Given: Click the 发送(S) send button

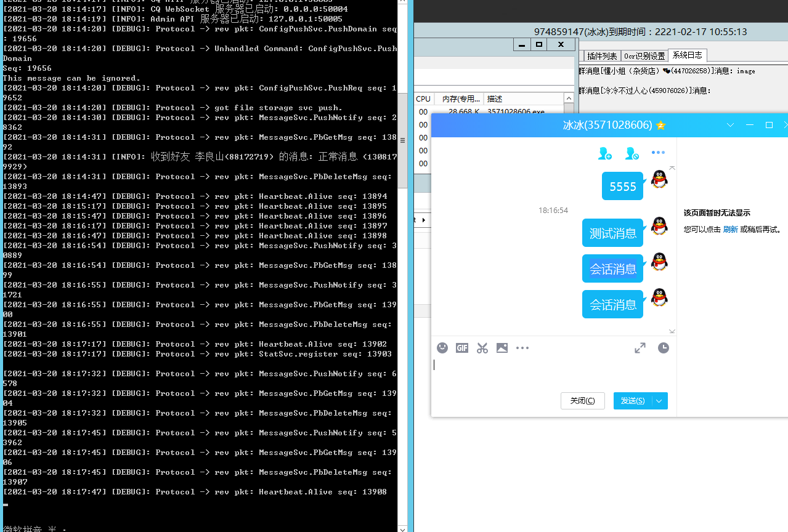Looking at the screenshot, I should click(x=633, y=401).
